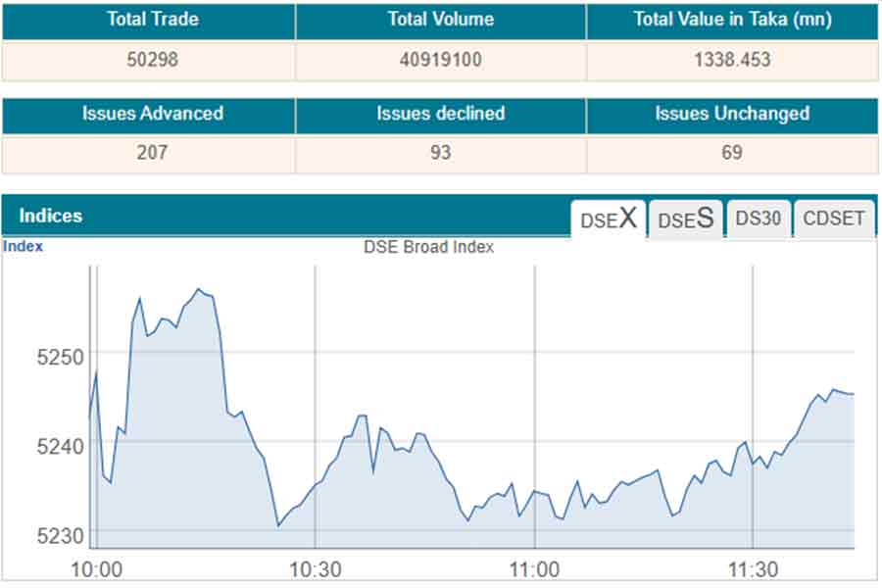Select the Issues declined header cell
The width and height of the screenshot is (882, 588).
[x=441, y=114]
